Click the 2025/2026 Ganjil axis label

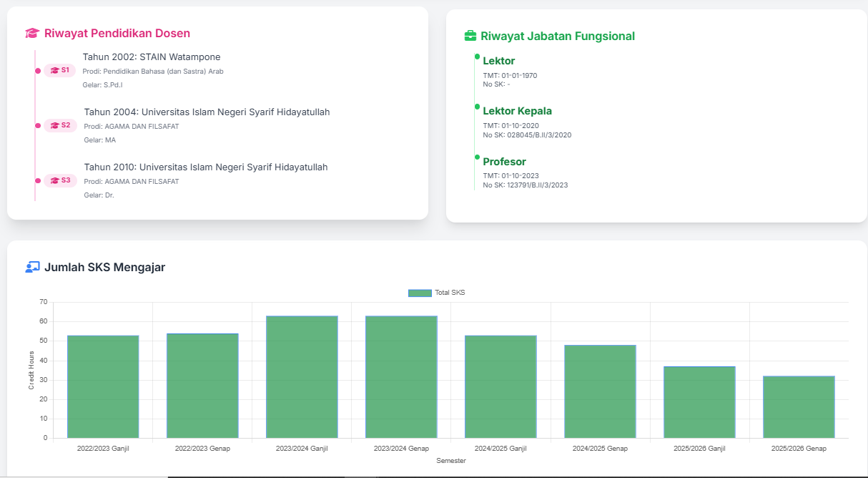699,449
